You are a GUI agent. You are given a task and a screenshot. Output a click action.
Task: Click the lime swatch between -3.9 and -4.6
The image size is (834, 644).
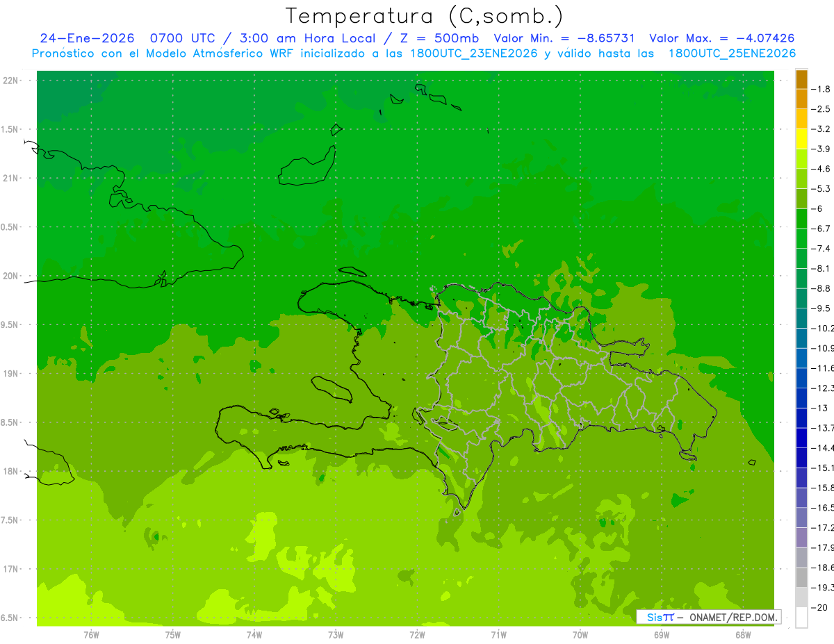(x=801, y=159)
